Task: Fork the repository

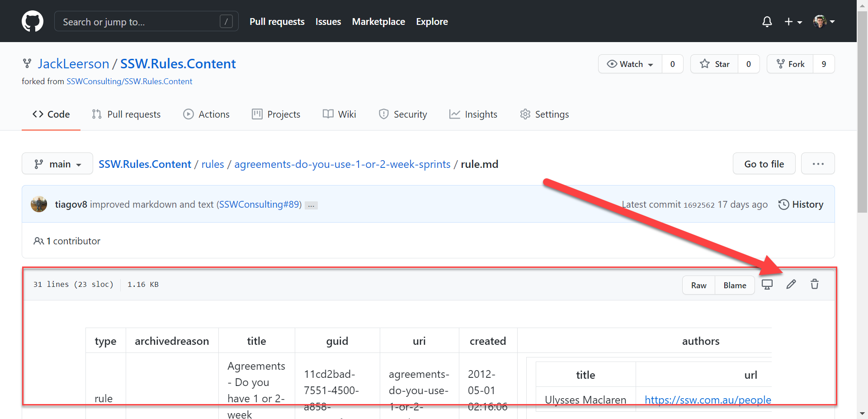Action: (790, 64)
